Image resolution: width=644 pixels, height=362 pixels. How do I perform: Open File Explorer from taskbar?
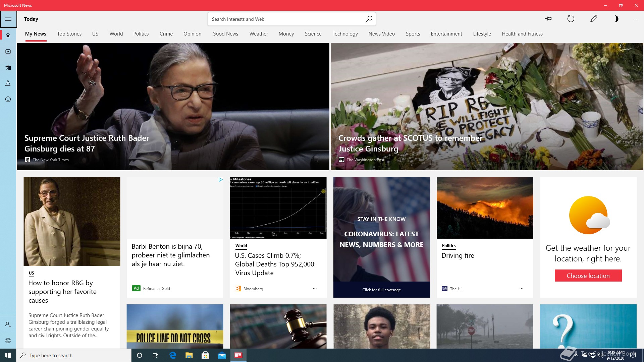coord(189,355)
